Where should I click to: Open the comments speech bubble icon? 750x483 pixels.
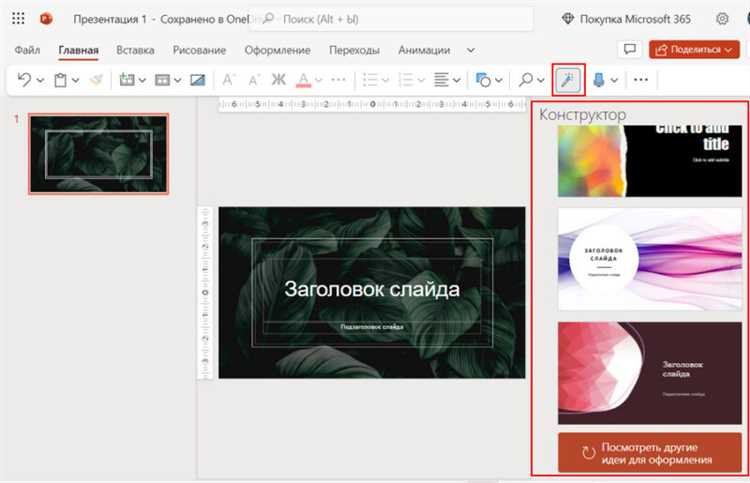[630, 49]
